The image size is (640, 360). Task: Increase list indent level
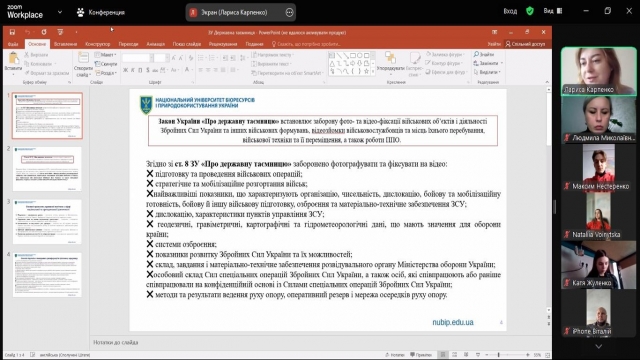pos(233,58)
